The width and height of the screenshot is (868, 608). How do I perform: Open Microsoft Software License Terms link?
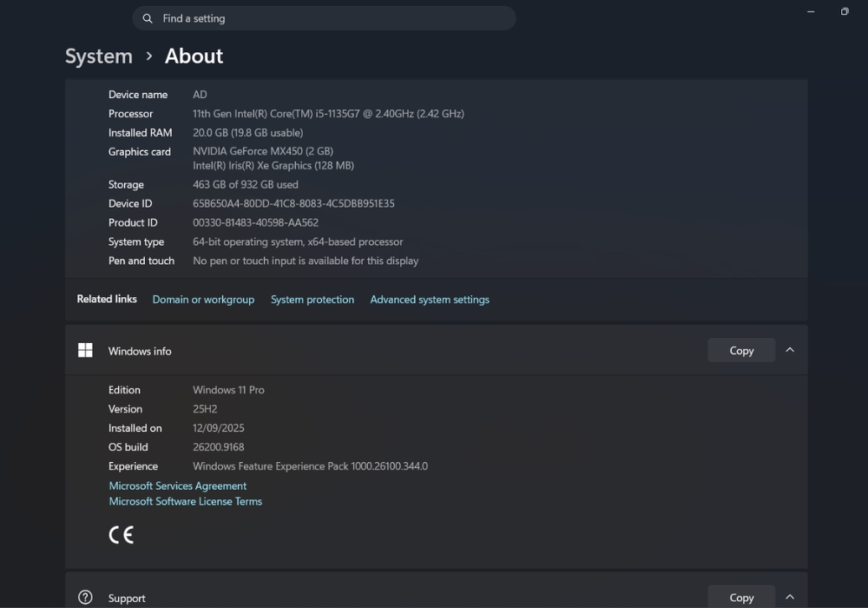[186, 501]
